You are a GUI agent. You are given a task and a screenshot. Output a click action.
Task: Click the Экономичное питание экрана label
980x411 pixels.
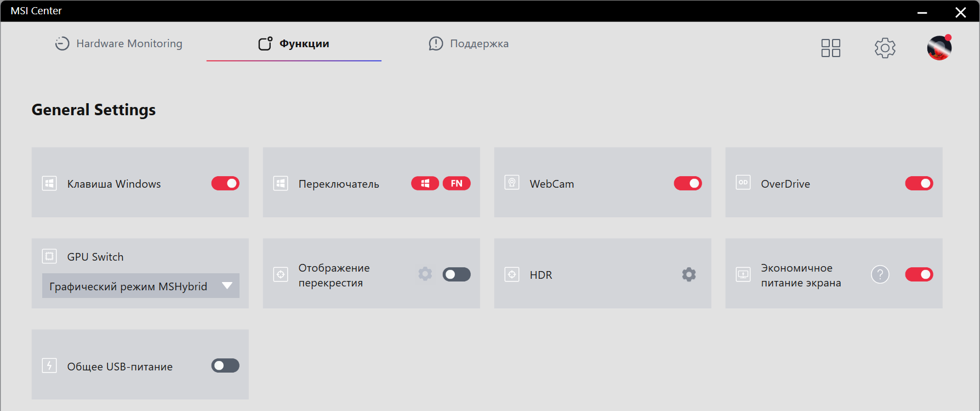pos(801,275)
